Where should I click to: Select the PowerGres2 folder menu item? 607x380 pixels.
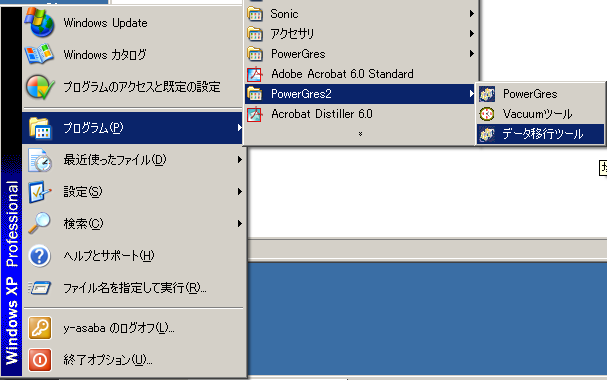pos(360,94)
